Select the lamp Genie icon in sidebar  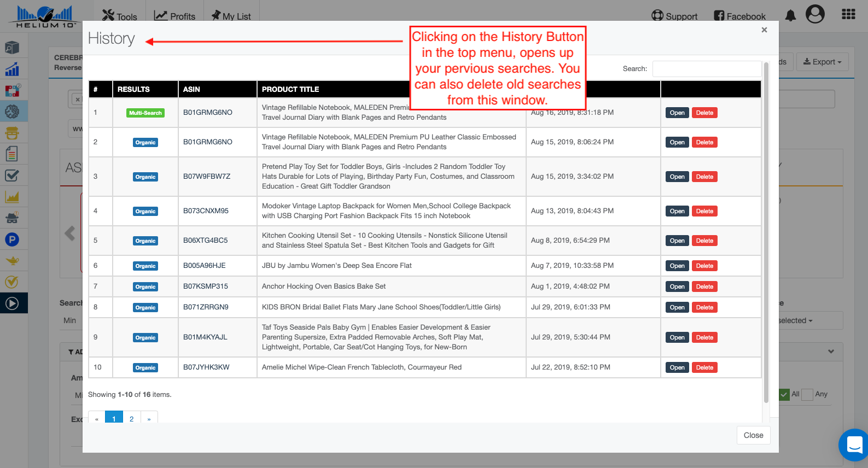pos(12,261)
